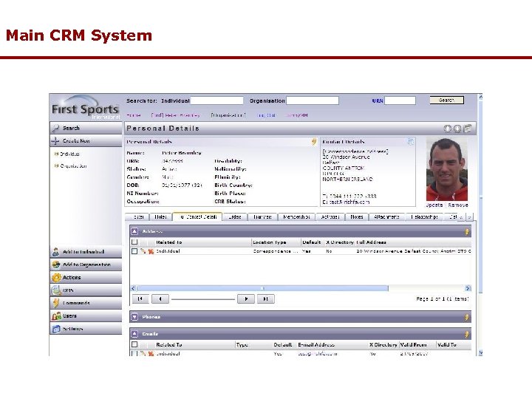Click the Home link
The width and height of the screenshot is (532, 399).
(x=134, y=115)
